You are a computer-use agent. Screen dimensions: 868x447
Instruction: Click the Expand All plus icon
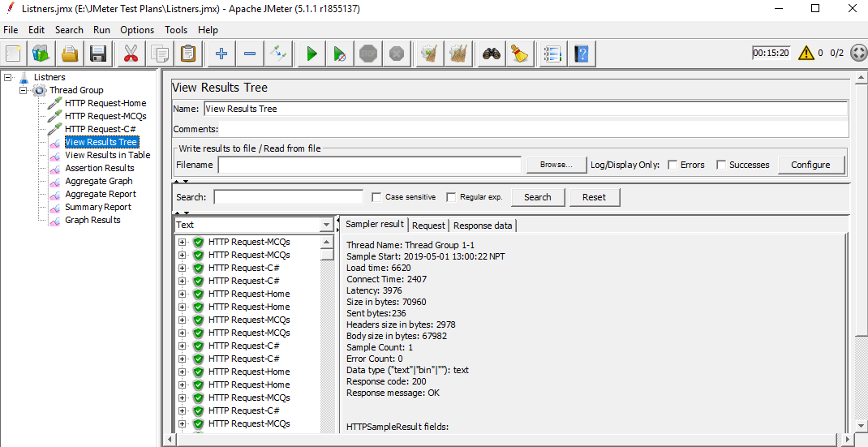coord(221,54)
